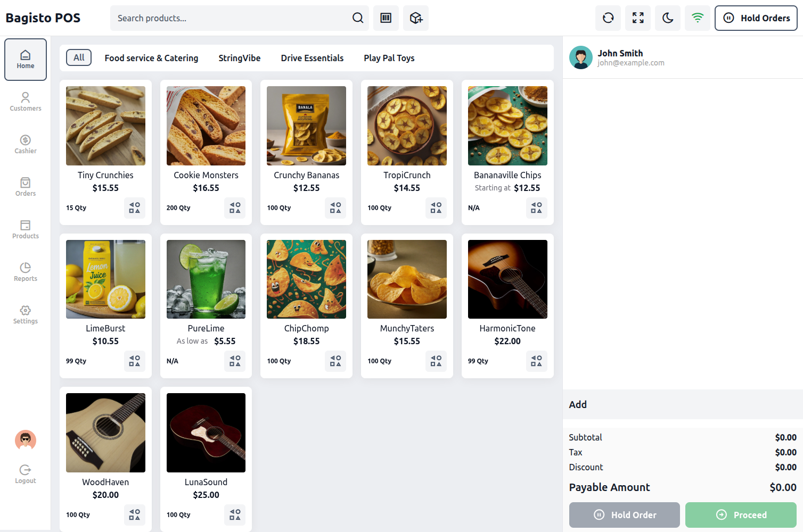Switch to the Drive Essentials category tab

312,57
